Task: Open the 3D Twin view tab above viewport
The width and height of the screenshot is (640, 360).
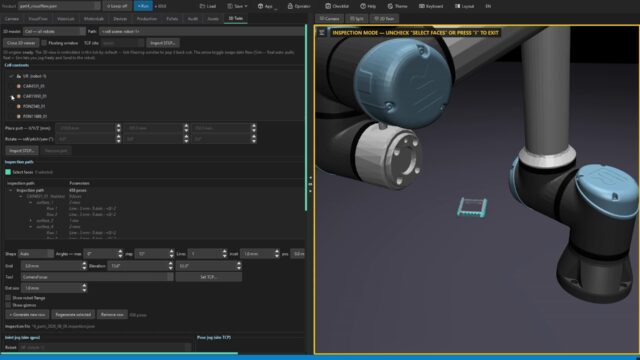Action: [x=384, y=19]
